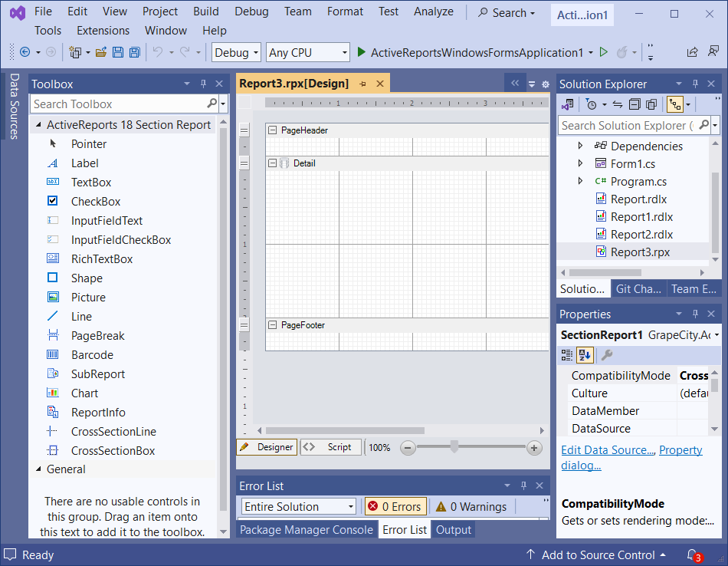Collapse the Detail section
The width and height of the screenshot is (728, 566).
[x=273, y=163]
